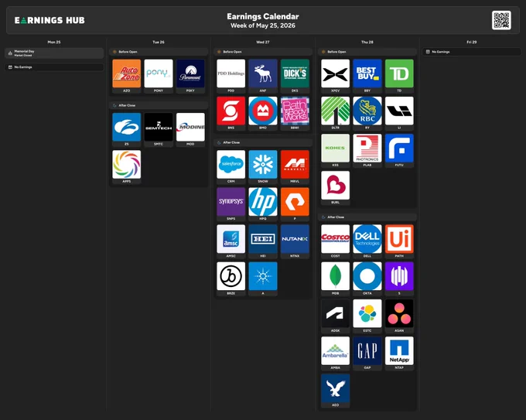This screenshot has width=526, height=420.
Task: Click Tuesday's After Close section header
Action: 159,105
